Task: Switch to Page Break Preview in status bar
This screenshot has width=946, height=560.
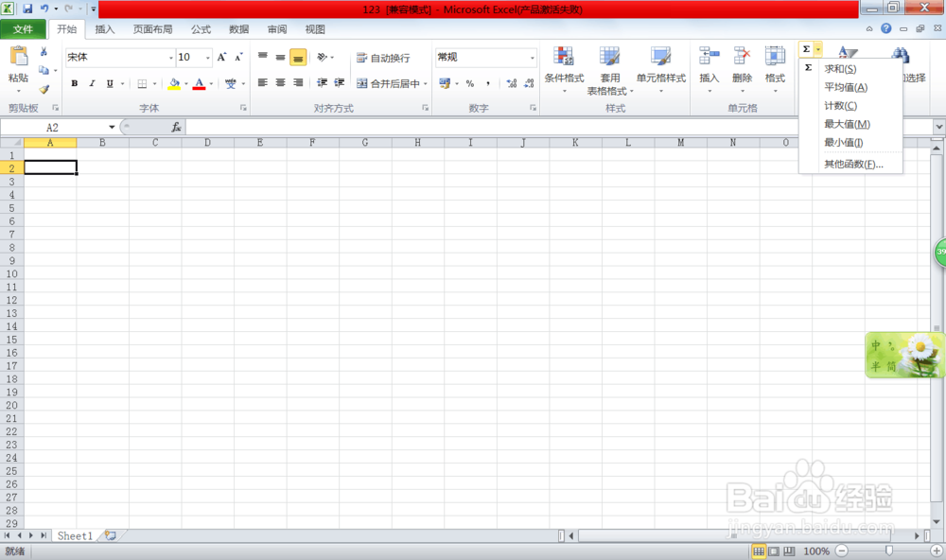Action: pyautogui.click(x=789, y=551)
